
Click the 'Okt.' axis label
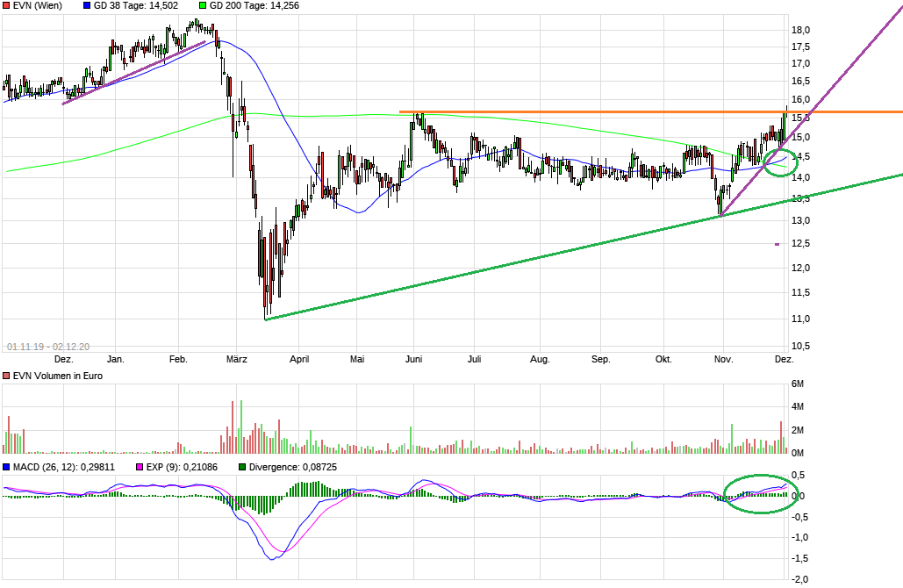coord(663,359)
